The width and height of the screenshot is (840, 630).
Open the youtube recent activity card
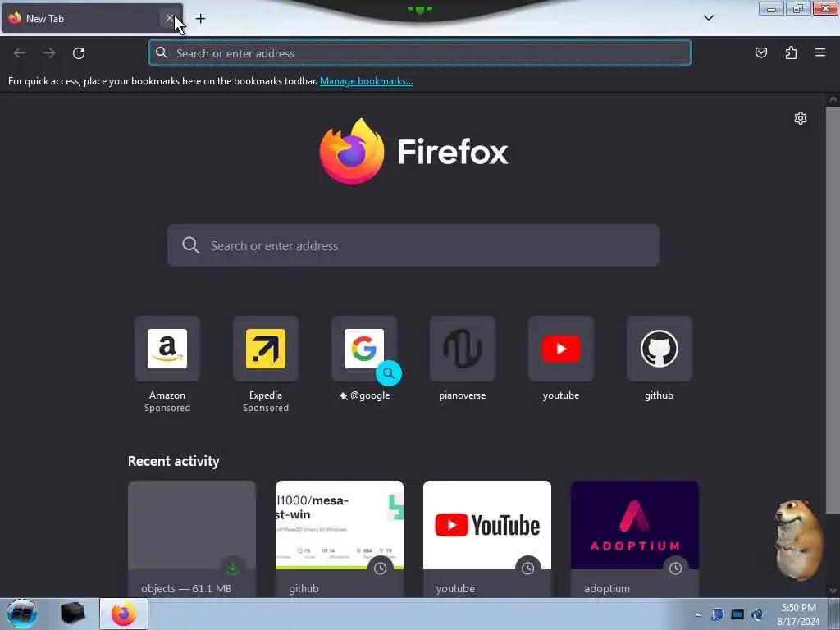(x=487, y=539)
